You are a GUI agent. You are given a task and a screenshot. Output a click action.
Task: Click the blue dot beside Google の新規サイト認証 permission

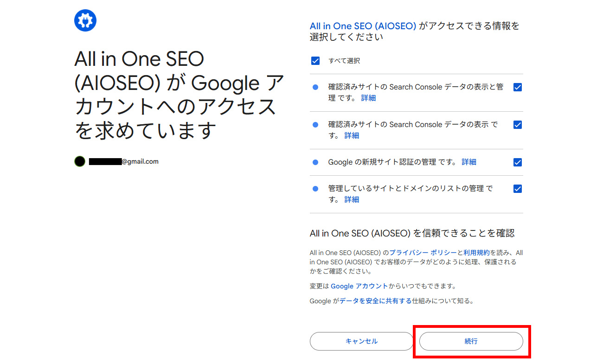click(315, 162)
